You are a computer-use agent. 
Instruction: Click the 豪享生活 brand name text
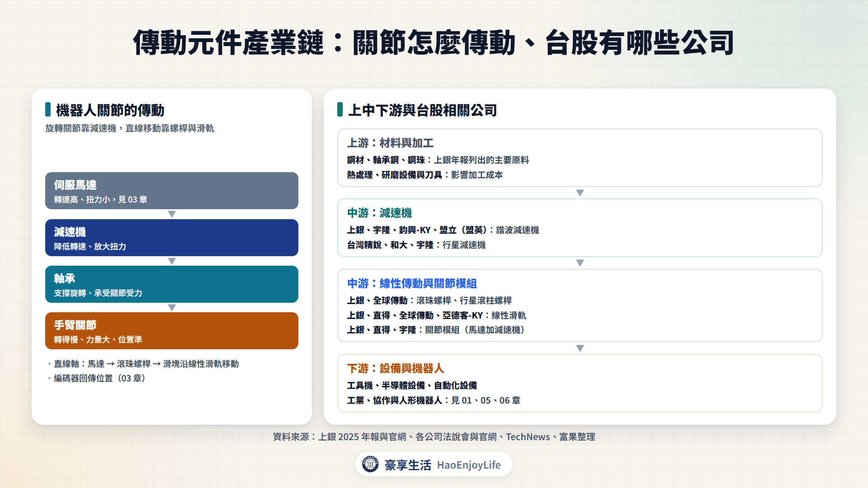(408, 465)
